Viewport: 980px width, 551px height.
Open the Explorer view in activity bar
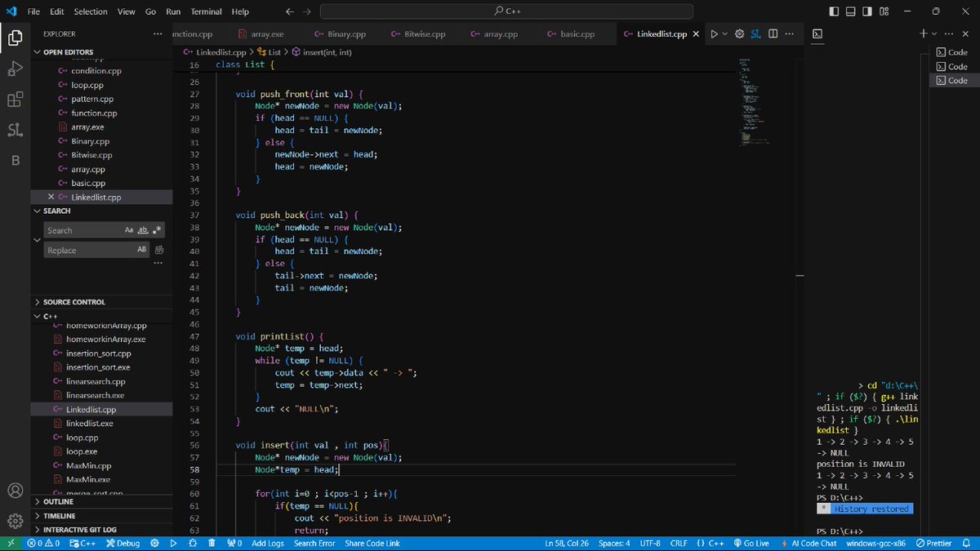pos(15,37)
